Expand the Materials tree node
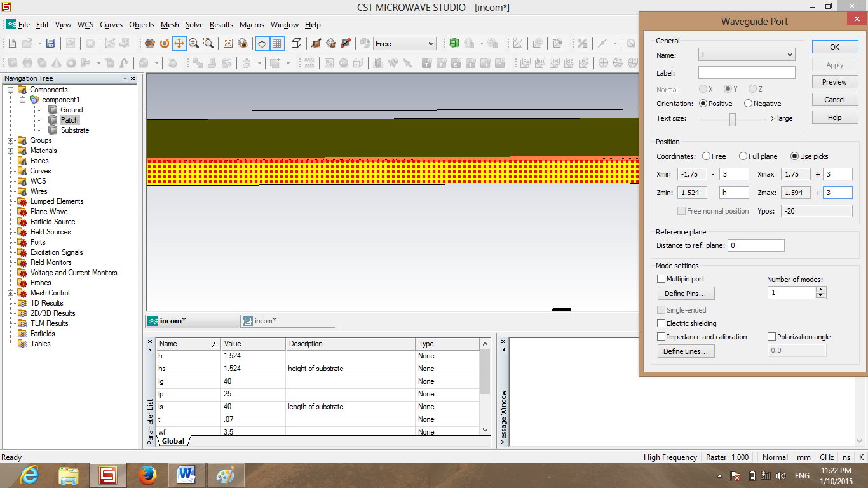 coord(11,151)
